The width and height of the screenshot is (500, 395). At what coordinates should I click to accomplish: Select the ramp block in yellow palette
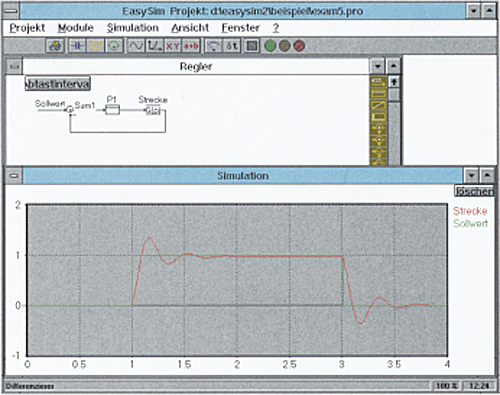[378, 105]
